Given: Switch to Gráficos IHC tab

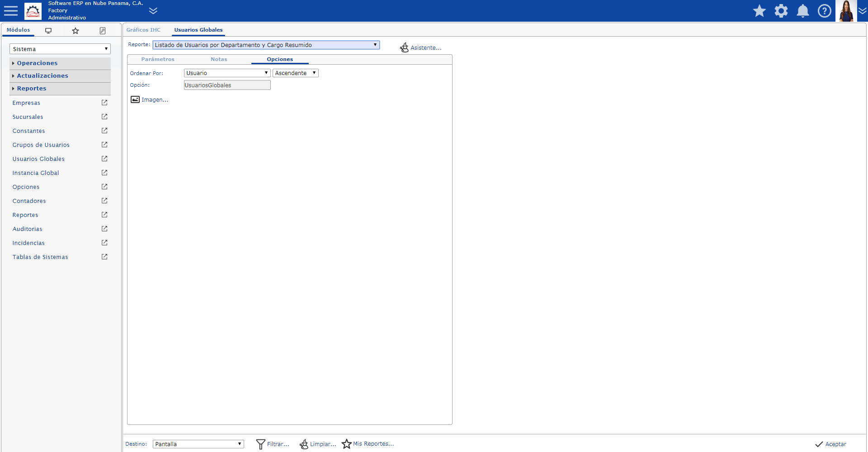Looking at the screenshot, I should pos(143,30).
